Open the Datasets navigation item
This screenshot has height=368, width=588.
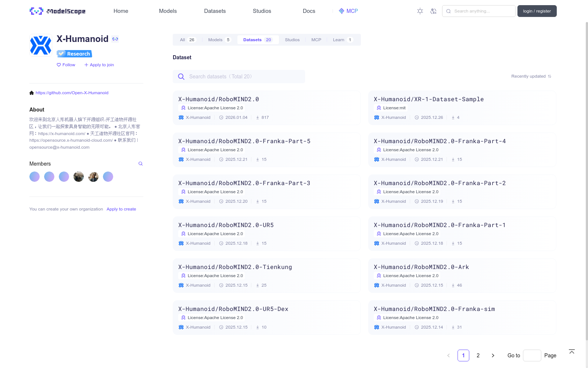215,11
